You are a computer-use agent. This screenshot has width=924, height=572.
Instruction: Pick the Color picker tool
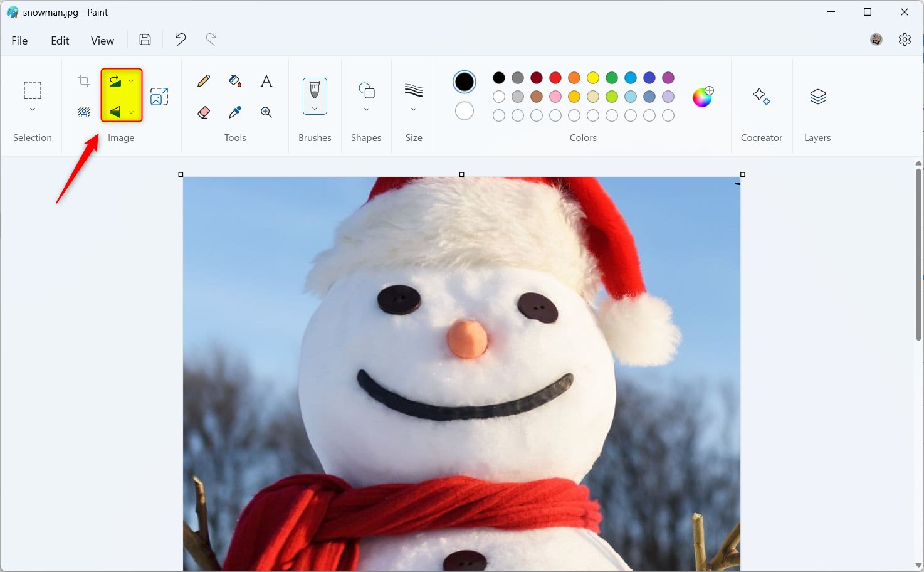point(234,112)
